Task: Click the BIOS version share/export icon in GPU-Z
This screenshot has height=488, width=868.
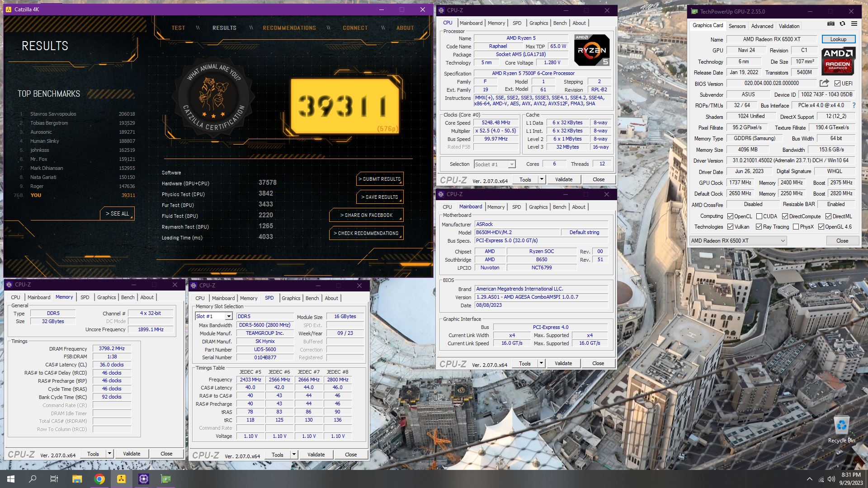Action: pos(824,83)
